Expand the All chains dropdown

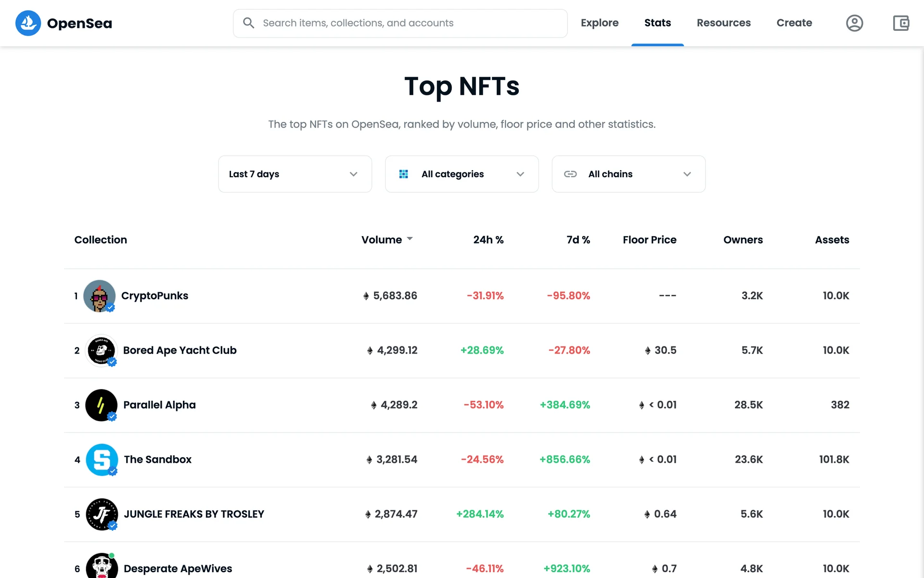629,174
